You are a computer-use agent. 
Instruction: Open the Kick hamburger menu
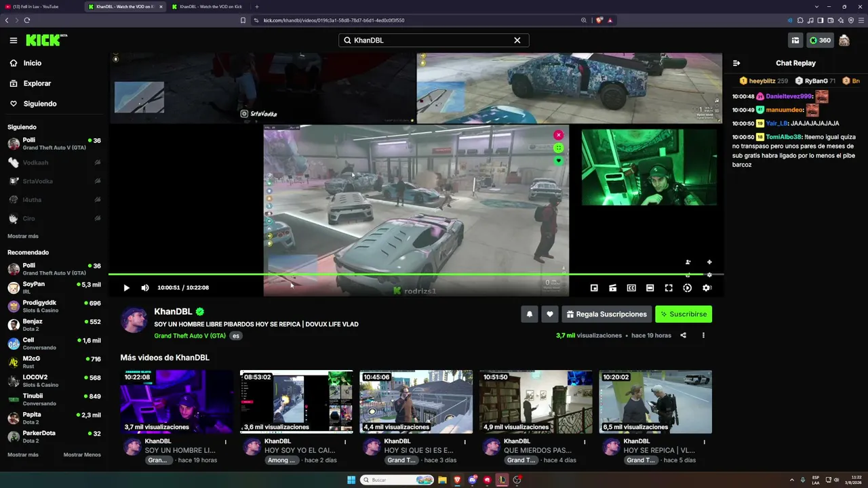coord(14,41)
